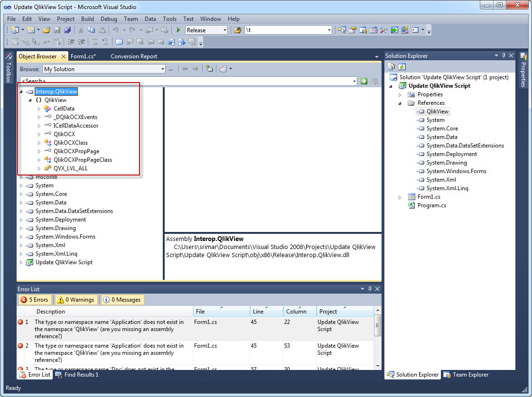Open the Object Browser search dropdown arrow
Image resolution: width=532 pixels, height=397 pixels.
click(354, 81)
